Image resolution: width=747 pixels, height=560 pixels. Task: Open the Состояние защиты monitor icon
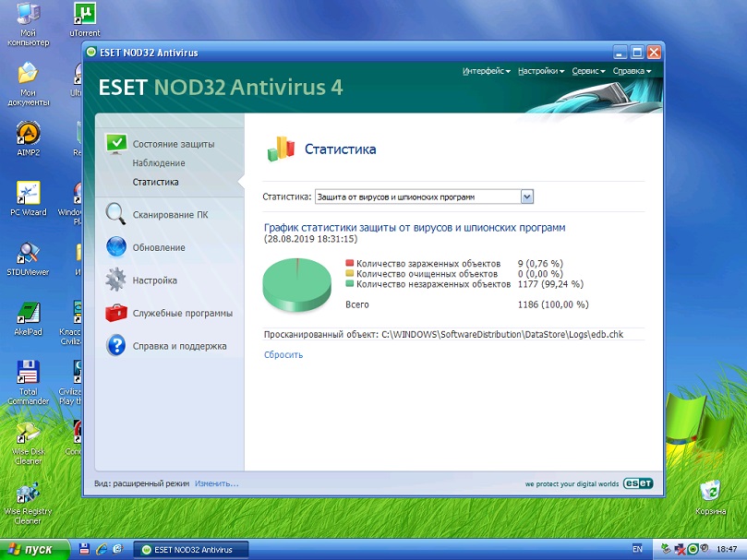coord(116,144)
